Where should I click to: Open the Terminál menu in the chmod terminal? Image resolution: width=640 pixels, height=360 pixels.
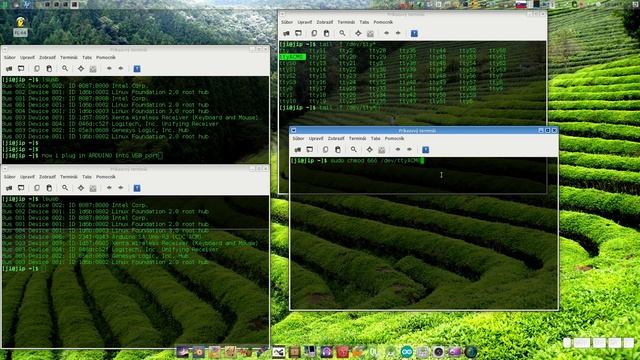coord(358,139)
